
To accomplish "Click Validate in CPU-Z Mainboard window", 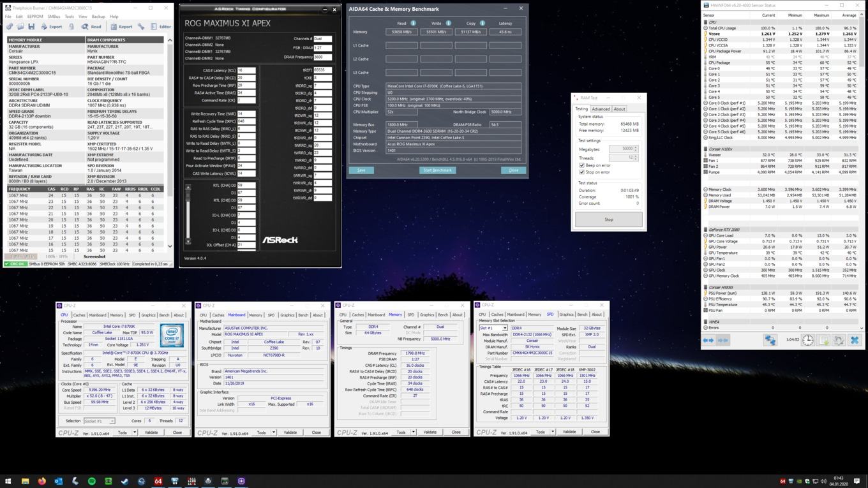I will pyautogui.click(x=290, y=433).
